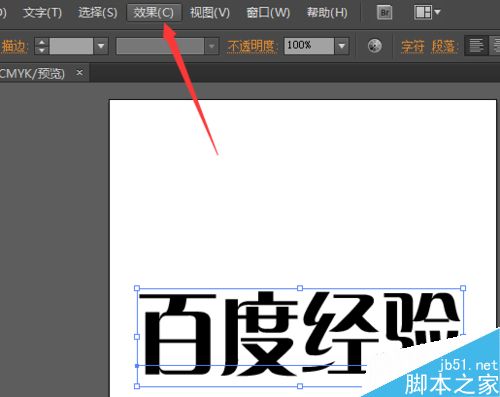Viewport: 500px width, 397px height.
Task: Click the empty style field beside 不透明度
Action: 160,46
